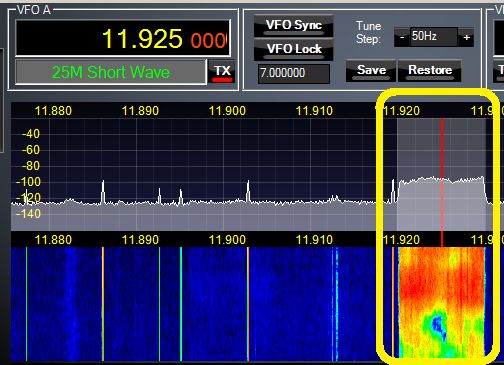Click the TX indicator button
This screenshot has width=504, height=365.
(222, 72)
